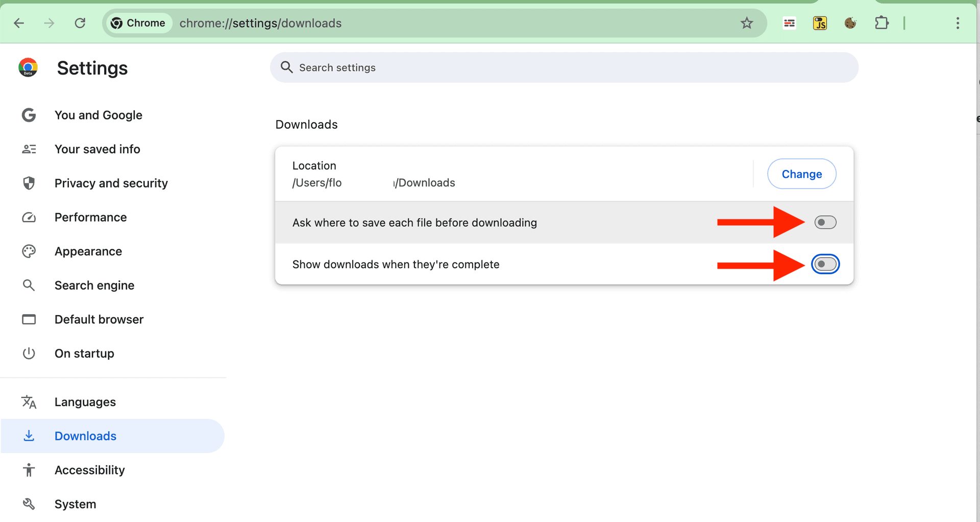Open the JS toggle extension icon
Screen dimensions: 980x522
tap(820, 23)
